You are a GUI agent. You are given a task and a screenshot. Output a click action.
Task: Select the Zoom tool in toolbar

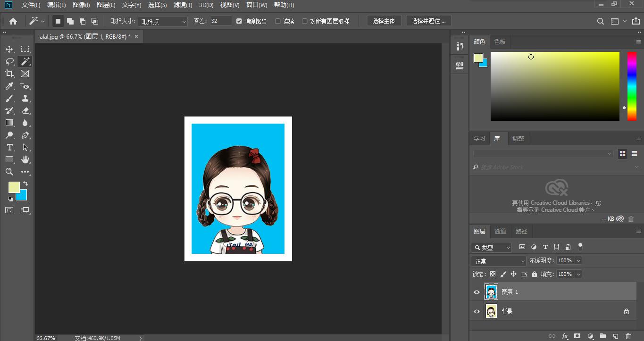[9, 172]
